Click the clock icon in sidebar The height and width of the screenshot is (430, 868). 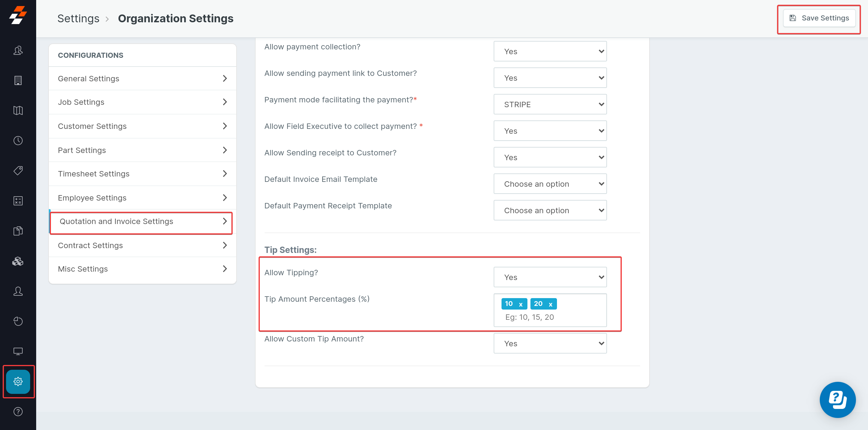(x=18, y=140)
